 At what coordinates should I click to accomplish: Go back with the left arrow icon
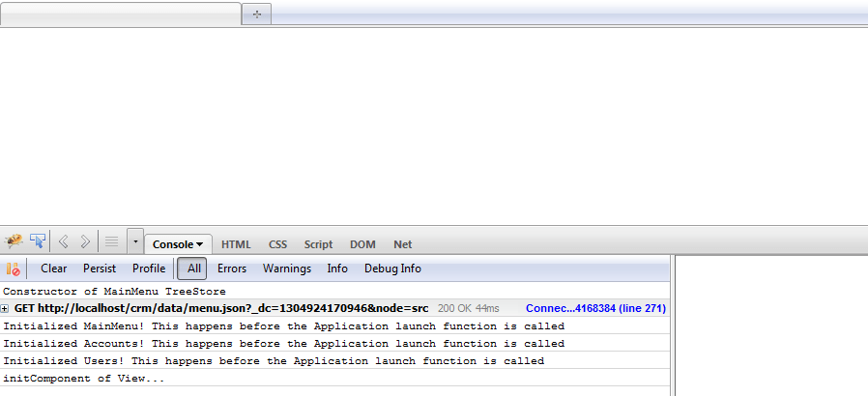pyautogui.click(x=64, y=241)
